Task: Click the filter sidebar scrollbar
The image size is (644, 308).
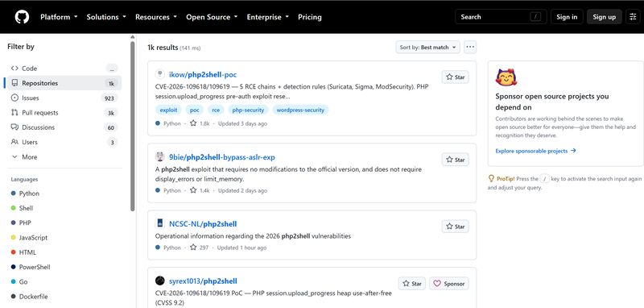Action: click(x=132, y=126)
